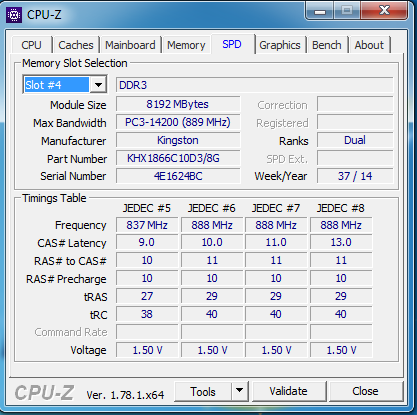Click the 37 / 14 week/year value
This screenshot has height=415, width=417.
355,176
